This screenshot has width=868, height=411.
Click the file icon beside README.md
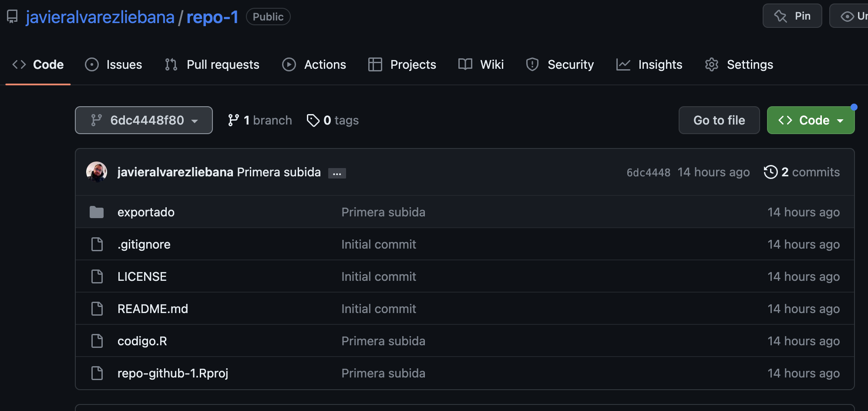(x=97, y=309)
